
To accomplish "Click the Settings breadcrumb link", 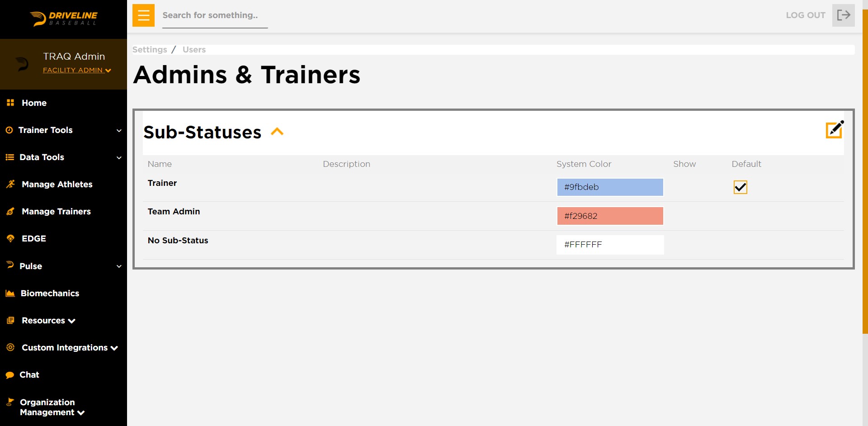I will click(x=150, y=50).
